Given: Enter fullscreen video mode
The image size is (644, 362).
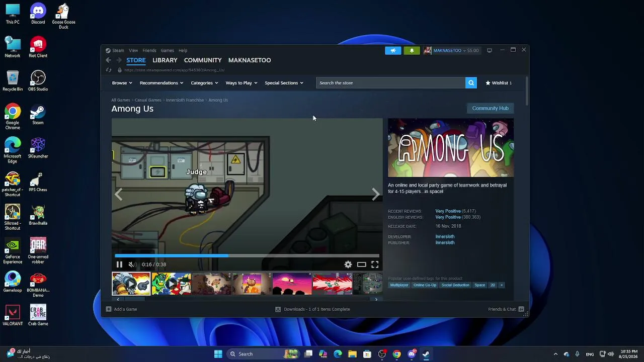Looking at the screenshot, I should pos(375,264).
